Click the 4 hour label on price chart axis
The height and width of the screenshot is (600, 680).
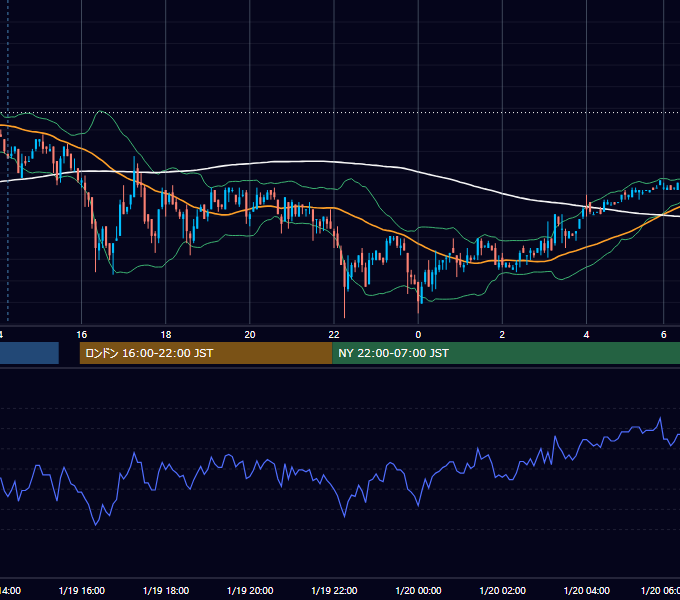pyautogui.click(x=586, y=335)
